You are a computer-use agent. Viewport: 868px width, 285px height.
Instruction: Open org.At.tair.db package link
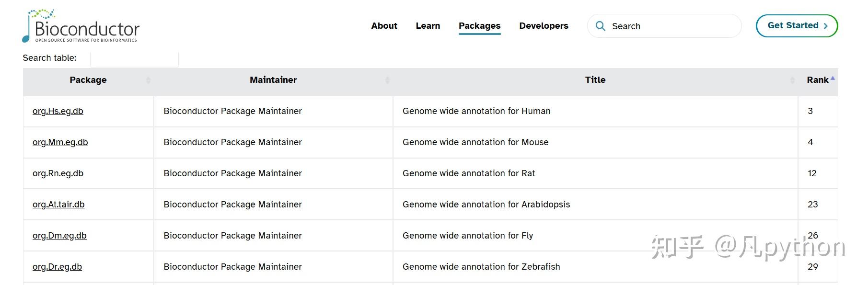[x=58, y=205]
